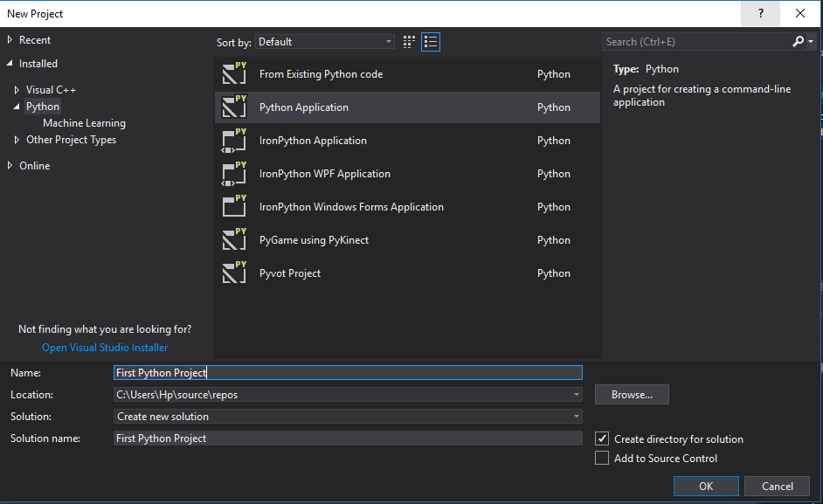Click the search magnifier icon
This screenshot has width=823, height=504.
pos(798,41)
